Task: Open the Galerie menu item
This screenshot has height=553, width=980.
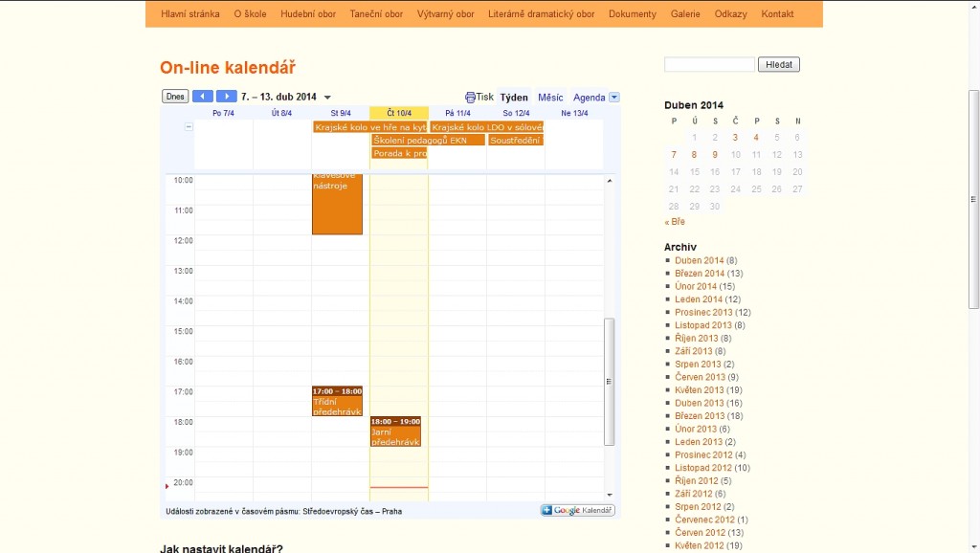Action: [x=685, y=14]
